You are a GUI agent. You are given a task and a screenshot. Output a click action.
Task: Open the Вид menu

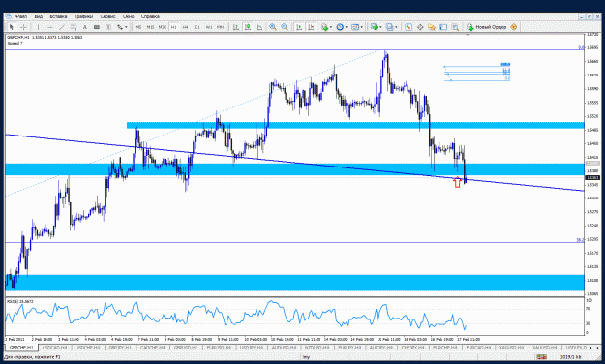point(38,16)
